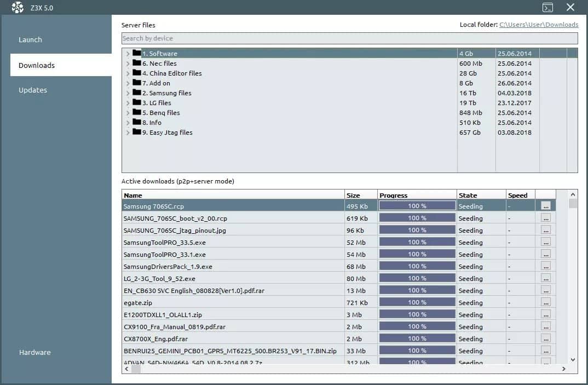Select the 8. Info tree item
The width and height of the screenshot is (588, 385).
pos(155,123)
